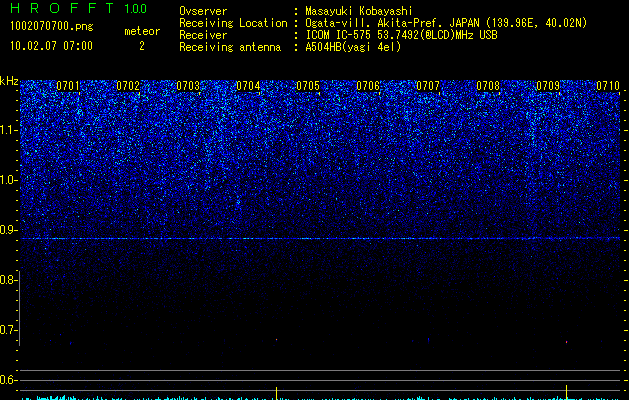Click the 0704 time tick label
Screen dimensions: 629x400
tap(248, 86)
